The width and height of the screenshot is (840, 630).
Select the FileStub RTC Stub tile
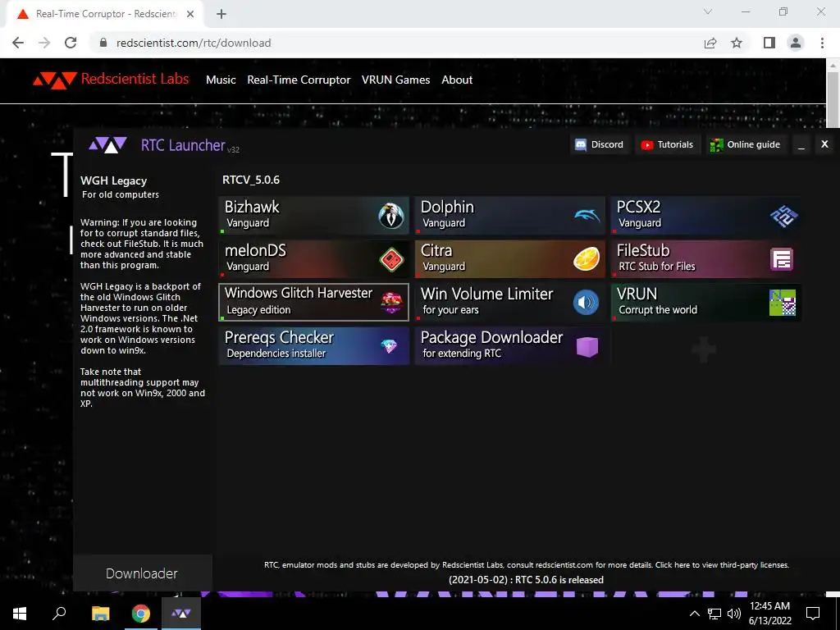(x=706, y=259)
